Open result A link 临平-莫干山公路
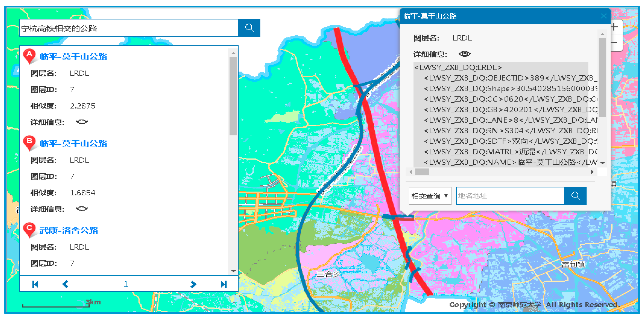 (73, 57)
